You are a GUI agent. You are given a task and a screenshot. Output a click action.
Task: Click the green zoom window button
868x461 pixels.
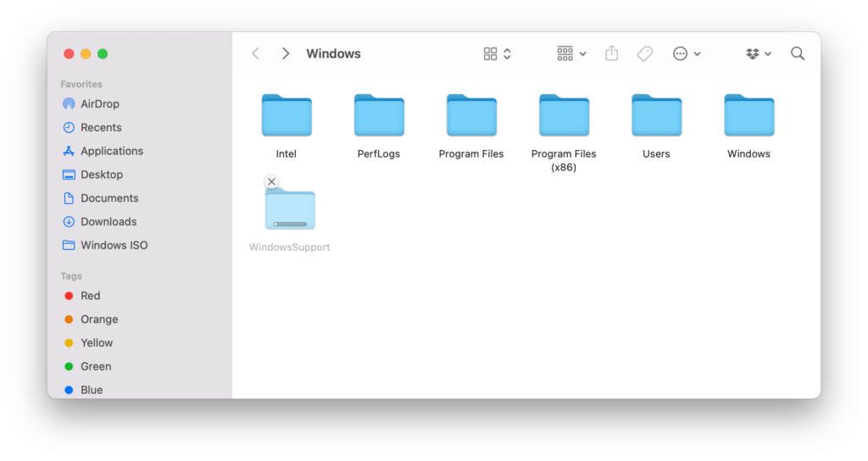pyautogui.click(x=103, y=53)
